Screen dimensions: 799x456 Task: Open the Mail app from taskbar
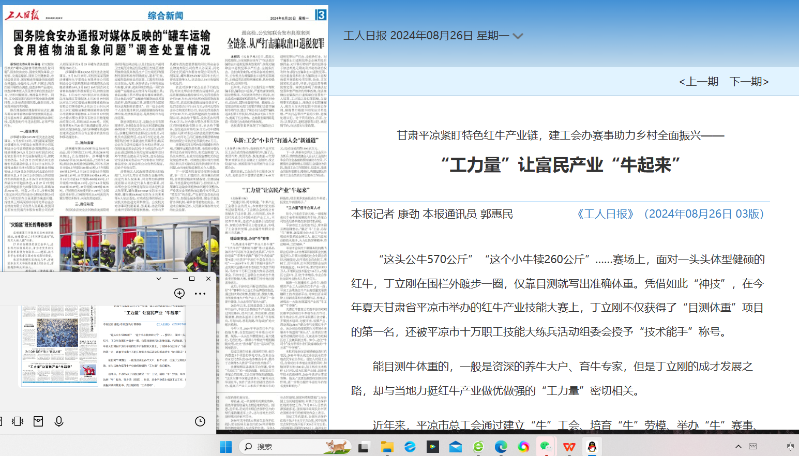point(455,446)
